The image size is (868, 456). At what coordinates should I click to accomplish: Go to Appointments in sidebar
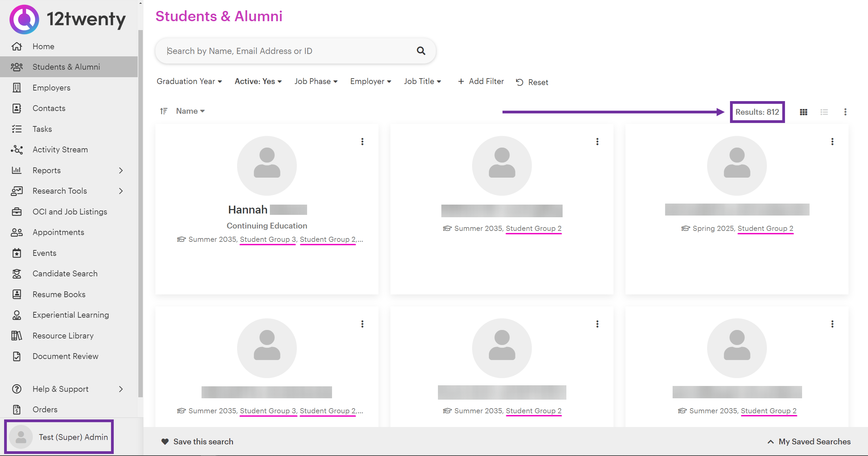click(x=58, y=232)
